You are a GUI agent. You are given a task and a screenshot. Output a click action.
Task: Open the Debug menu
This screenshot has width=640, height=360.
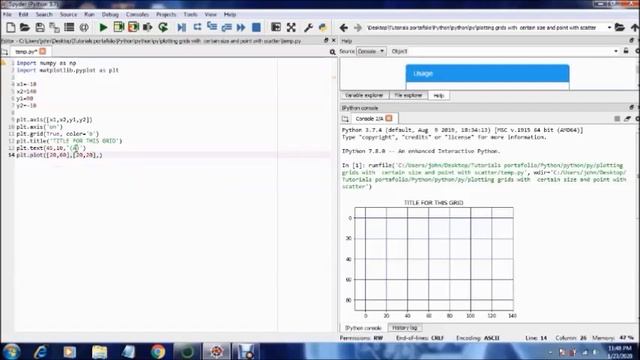pos(110,14)
